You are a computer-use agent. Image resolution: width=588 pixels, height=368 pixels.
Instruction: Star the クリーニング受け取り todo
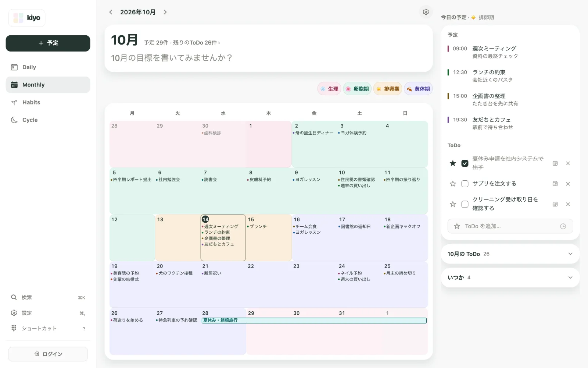click(453, 204)
